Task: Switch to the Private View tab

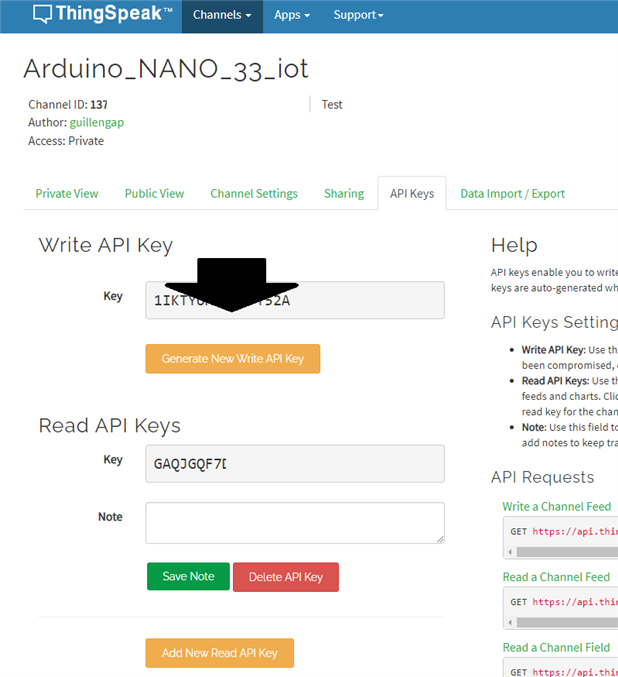Action: [67, 193]
